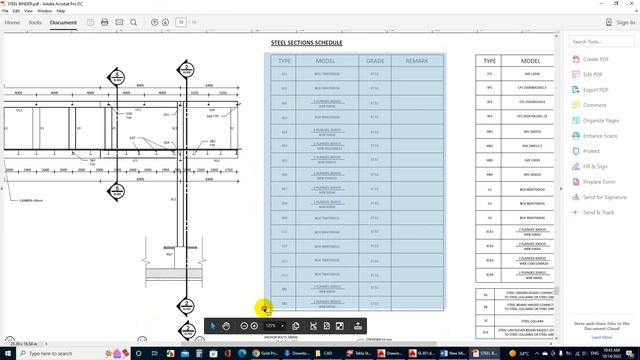The height and width of the screenshot is (360, 640).
Task: Click the fit page scissors-like icon
Action: (313, 326)
